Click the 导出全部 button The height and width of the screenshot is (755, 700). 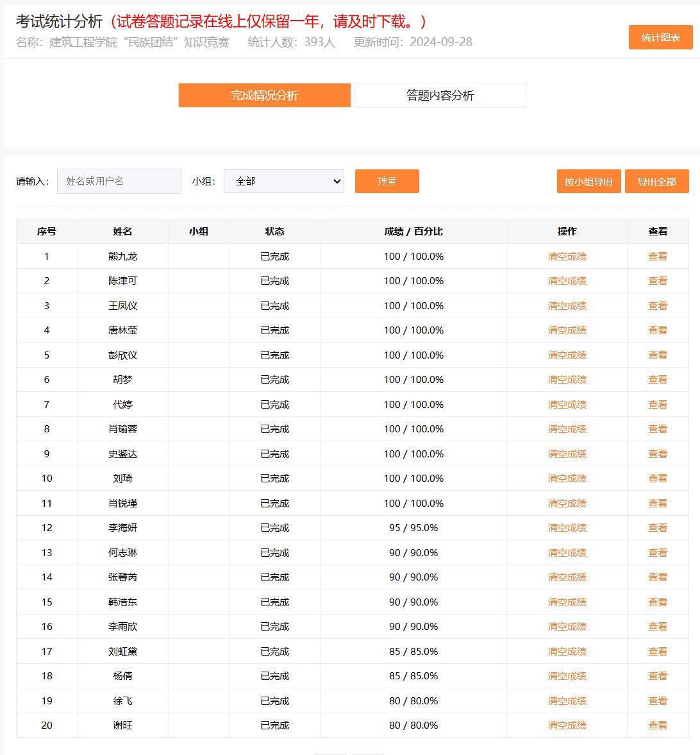point(656,182)
